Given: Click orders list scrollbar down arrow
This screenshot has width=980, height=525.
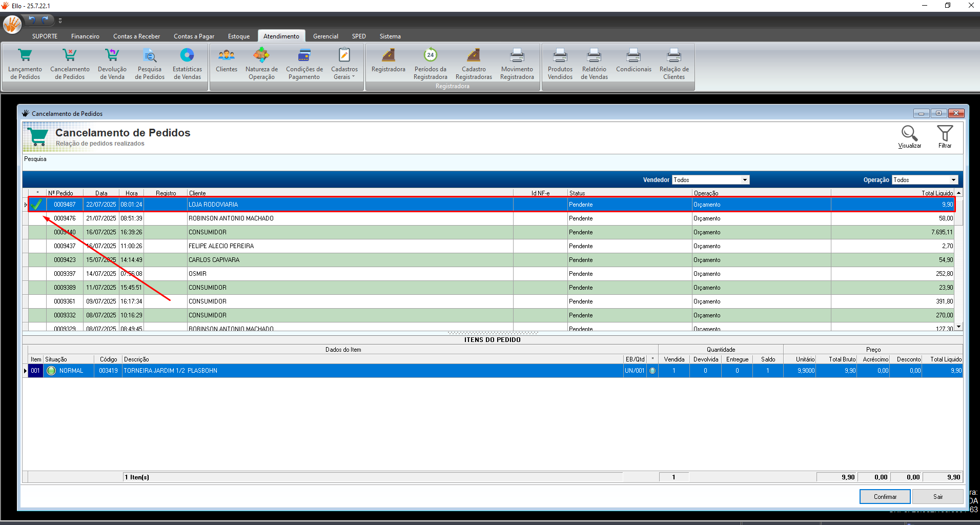Looking at the screenshot, I should 958,326.
